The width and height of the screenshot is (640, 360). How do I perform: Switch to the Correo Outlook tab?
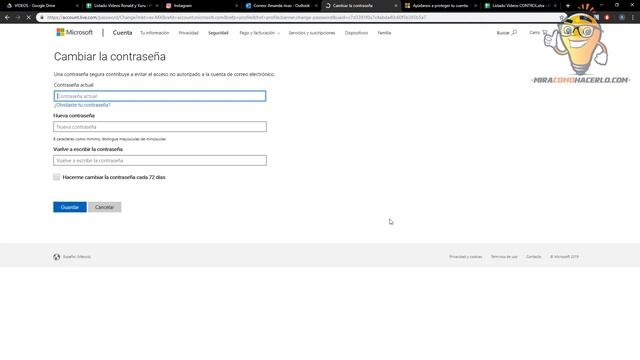point(281,6)
